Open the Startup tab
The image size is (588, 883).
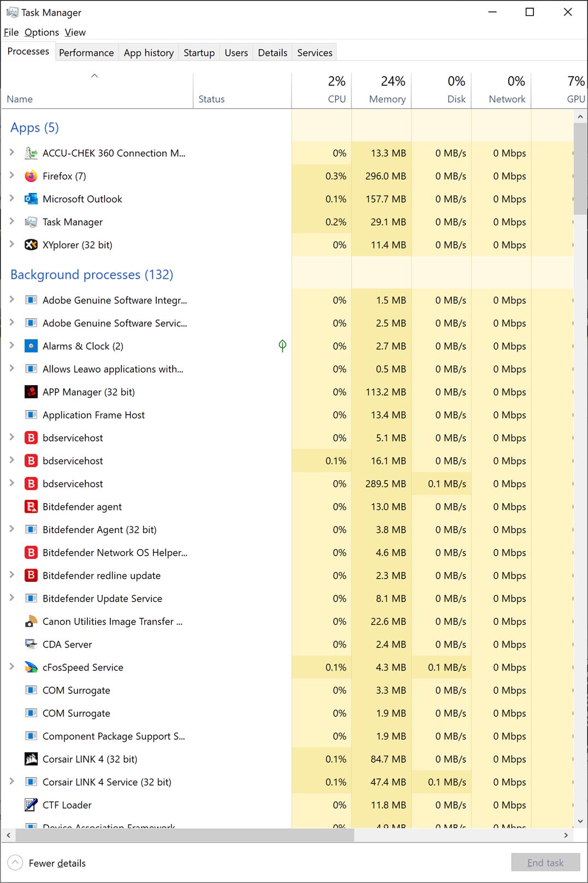[x=199, y=52]
